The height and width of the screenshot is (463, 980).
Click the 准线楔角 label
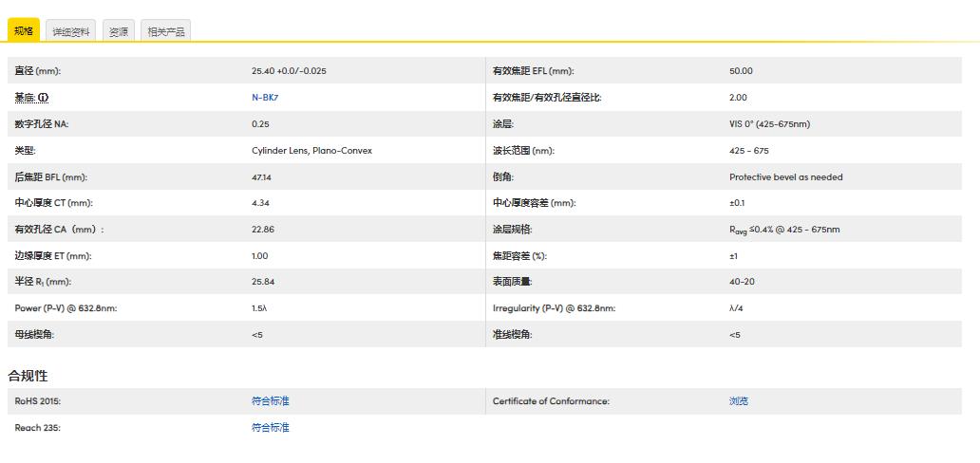click(512, 335)
